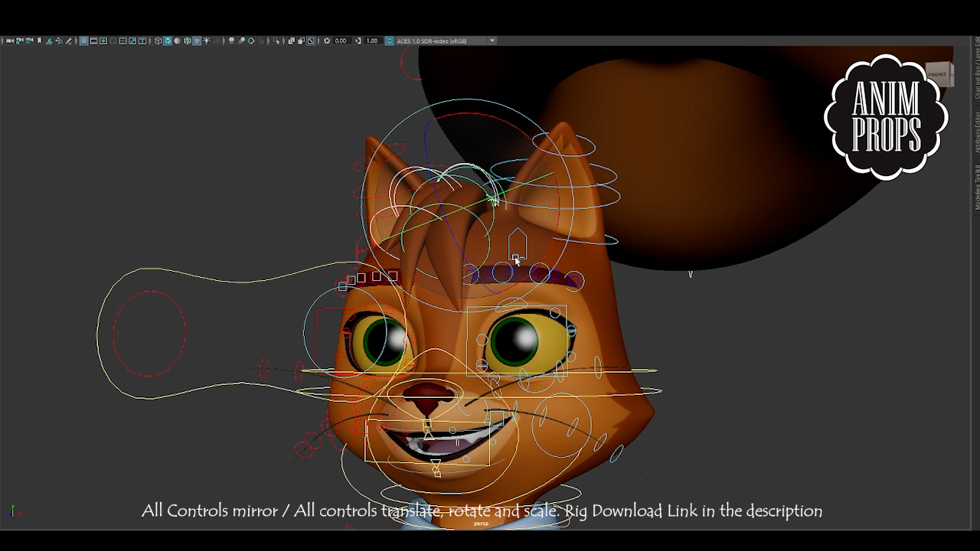980x551 pixels.
Task: Click the dropdown arrow beside the color transform
Action: [492, 41]
